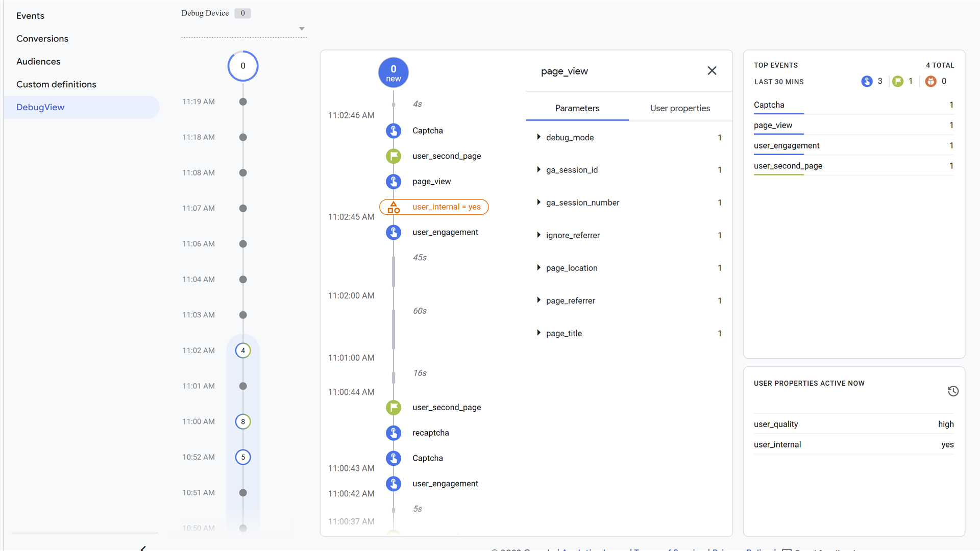Switch to the User properties tab
This screenshot has height=551, width=980.
click(x=680, y=108)
